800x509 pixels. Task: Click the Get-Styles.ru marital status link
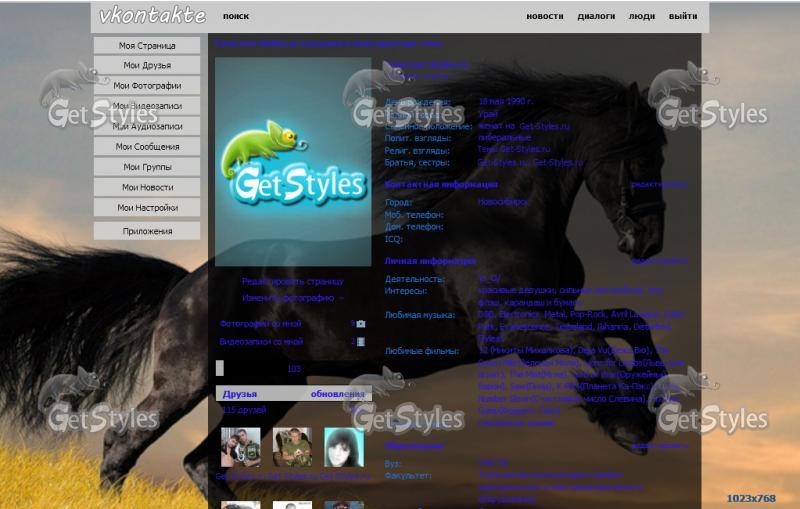coord(544,126)
